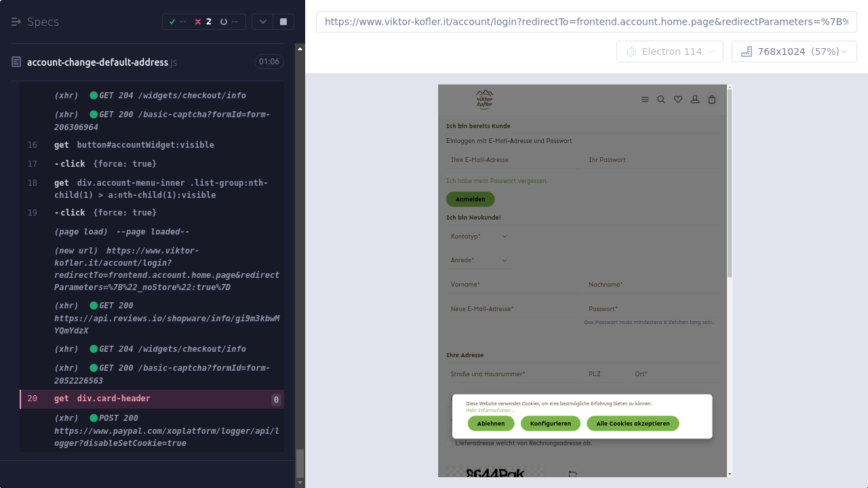The height and width of the screenshot is (488, 868).
Task: Open the account user icon
Action: point(695,100)
